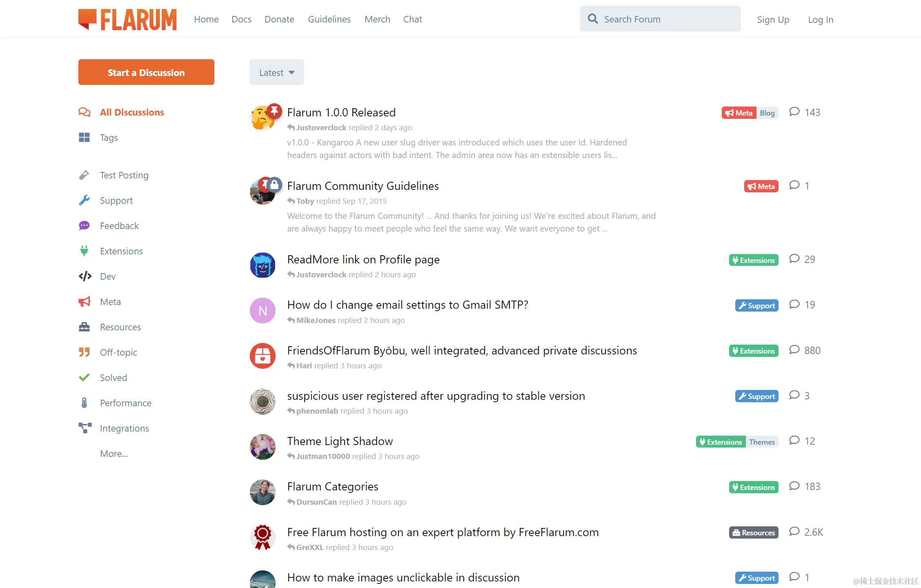Click the pinned badge on Flarum 1.0.0 Released
Screen dimensions: 921x588
coord(274,111)
